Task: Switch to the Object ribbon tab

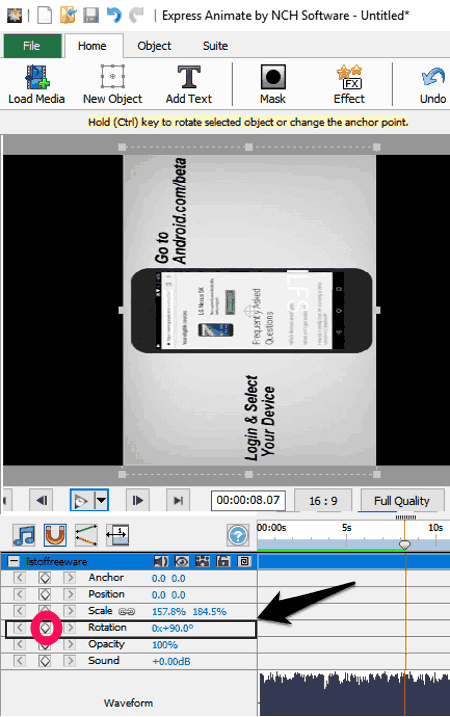Action: [x=154, y=46]
